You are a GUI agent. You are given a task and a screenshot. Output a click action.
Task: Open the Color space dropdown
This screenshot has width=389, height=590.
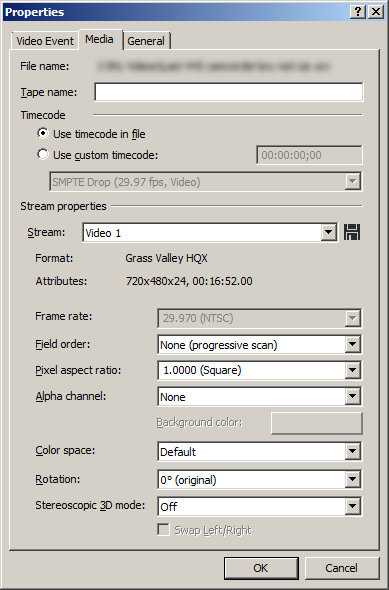(260, 452)
